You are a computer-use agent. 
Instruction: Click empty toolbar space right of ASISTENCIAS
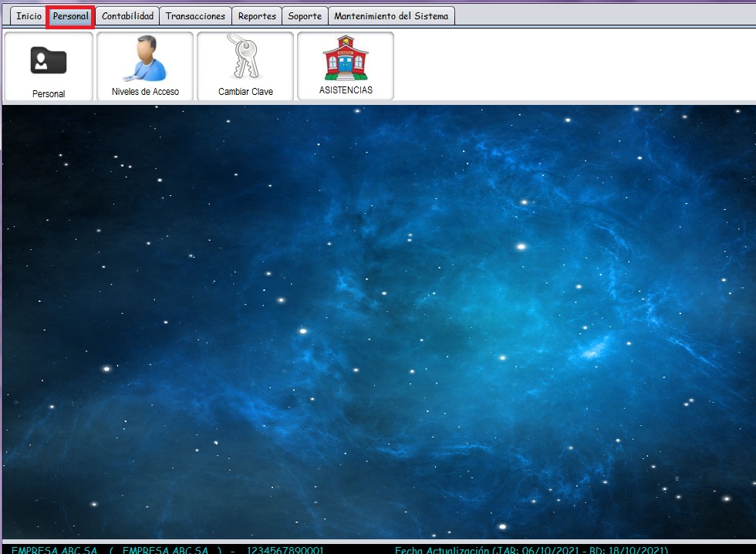[571, 66]
